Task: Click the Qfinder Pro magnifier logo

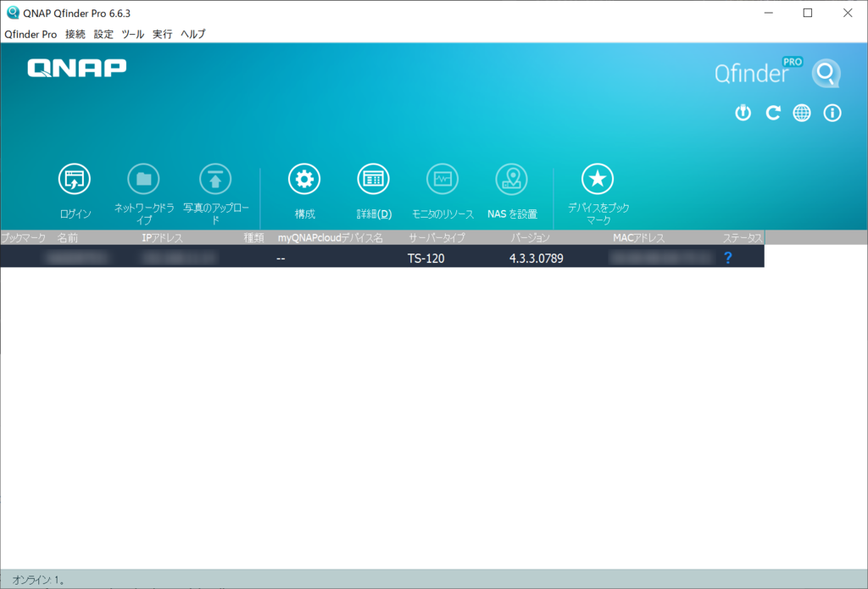Action: pos(826,73)
